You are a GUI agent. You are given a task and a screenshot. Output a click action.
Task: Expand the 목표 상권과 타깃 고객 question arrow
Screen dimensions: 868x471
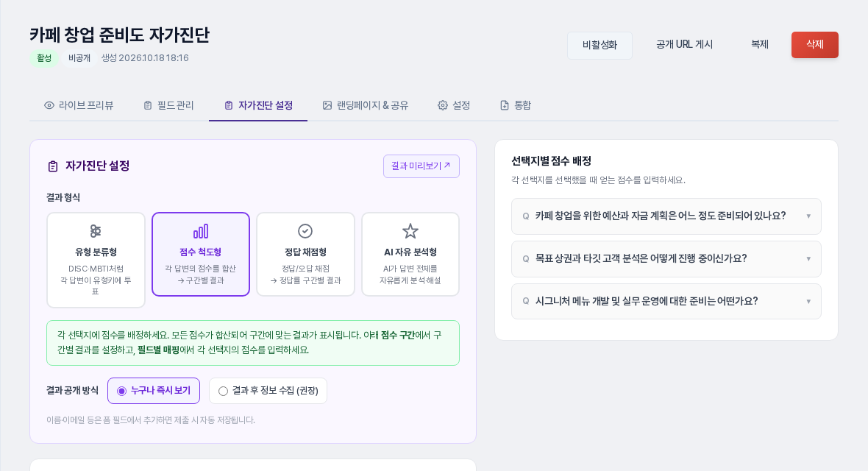pos(808,259)
